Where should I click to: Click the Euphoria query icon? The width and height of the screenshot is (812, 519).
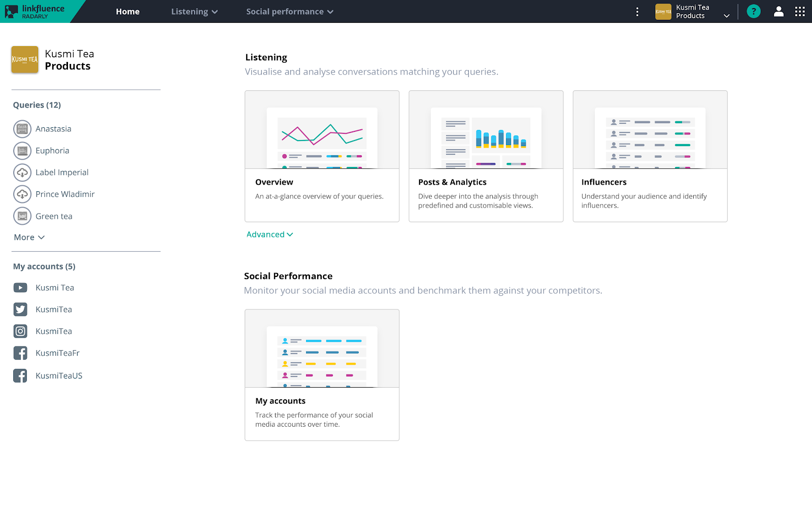22,151
